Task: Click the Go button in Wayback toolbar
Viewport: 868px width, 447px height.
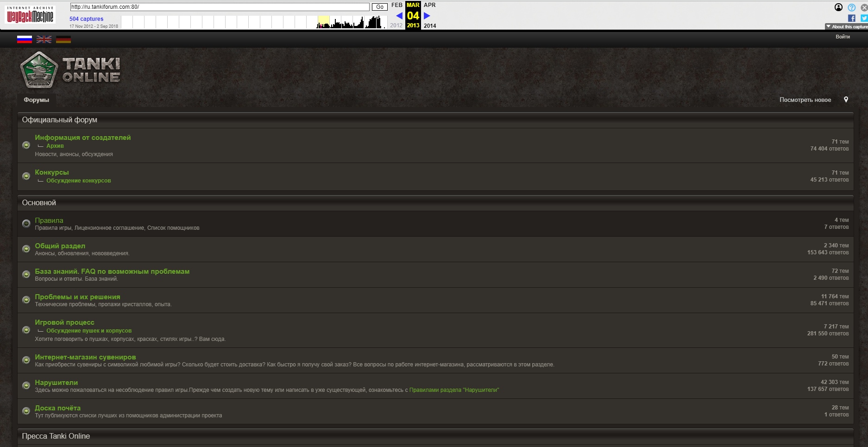Action: click(x=380, y=7)
